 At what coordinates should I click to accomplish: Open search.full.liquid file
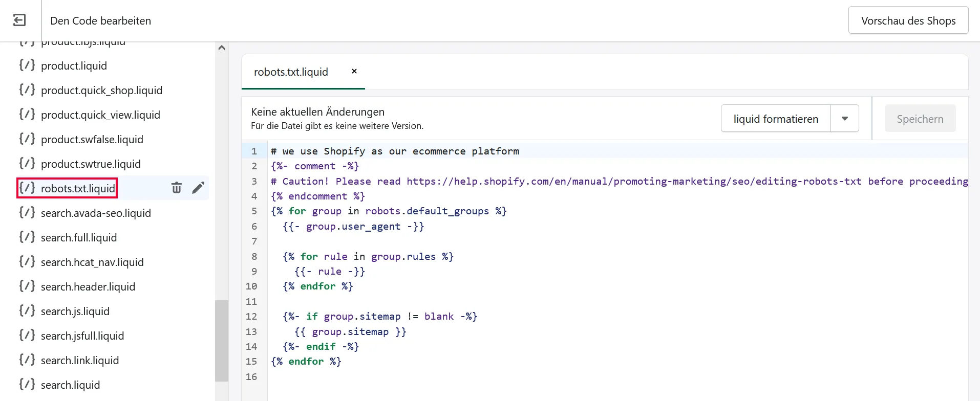[79, 238]
